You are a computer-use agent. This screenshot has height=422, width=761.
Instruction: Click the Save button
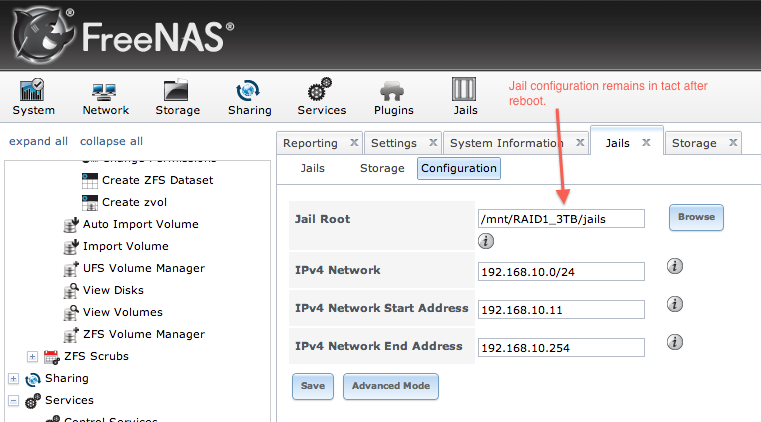coord(313,386)
